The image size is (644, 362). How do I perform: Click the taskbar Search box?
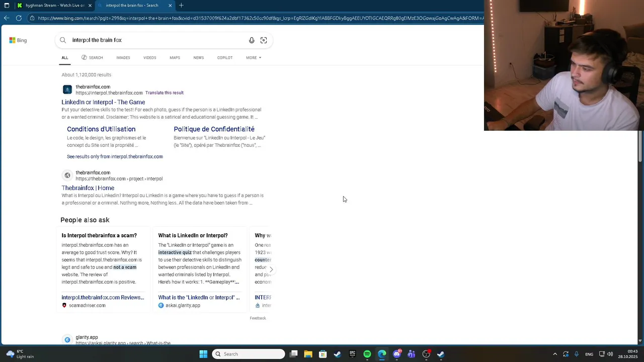coord(249,354)
